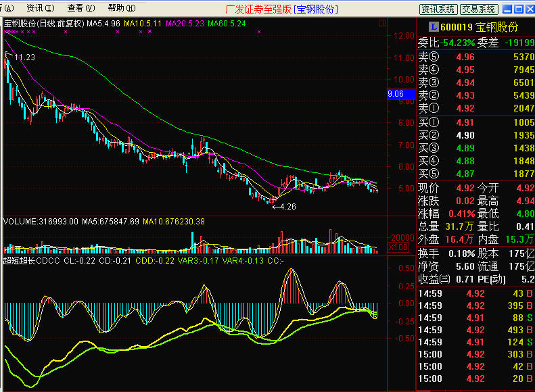Image resolution: width=535 pixels, height=392 pixels.
Task: Click the 收益(三) 0.71 value
Action: [x=465, y=280]
